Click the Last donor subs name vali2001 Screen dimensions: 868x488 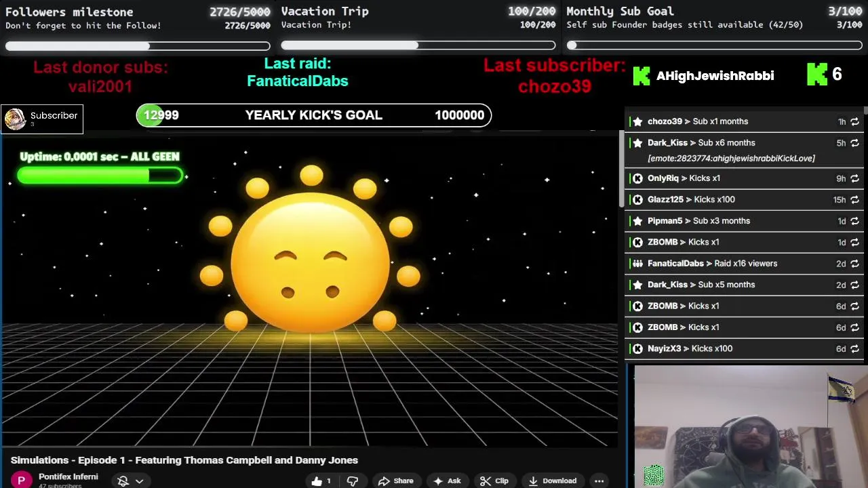tap(100, 87)
